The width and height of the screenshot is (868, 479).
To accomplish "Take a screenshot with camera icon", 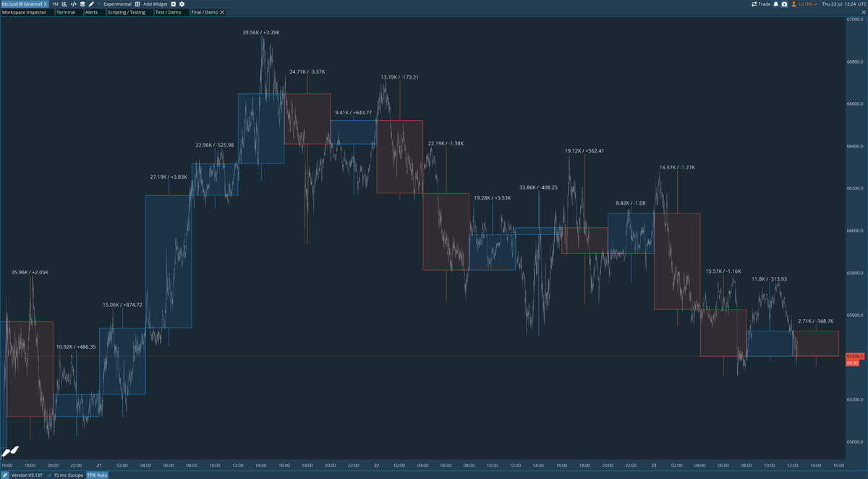I will [x=784, y=4].
